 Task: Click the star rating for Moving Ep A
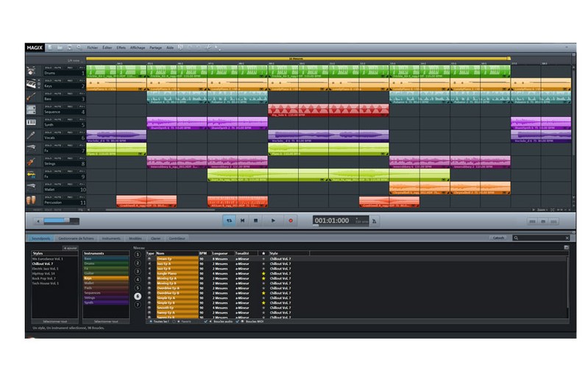point(263,278)
